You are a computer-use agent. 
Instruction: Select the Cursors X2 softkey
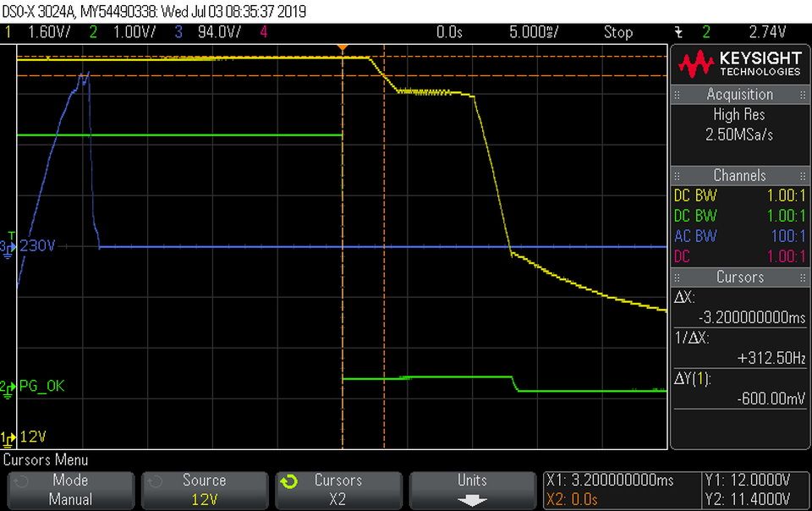point(338,490)
